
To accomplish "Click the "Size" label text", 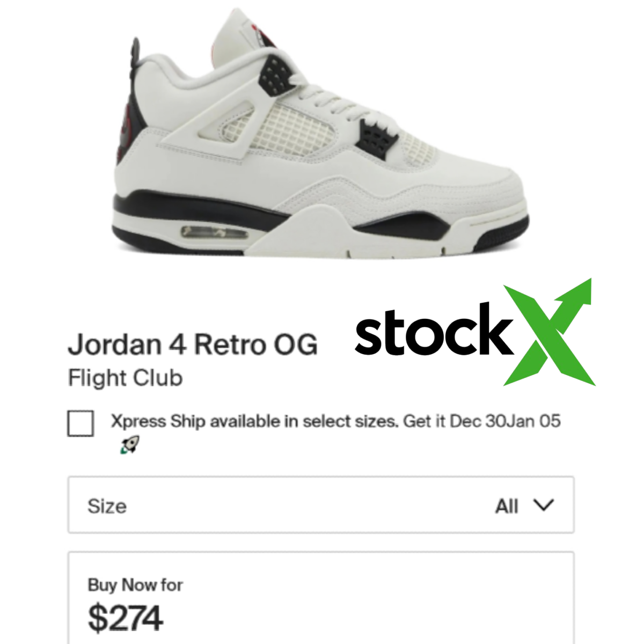I will [107, 506].
